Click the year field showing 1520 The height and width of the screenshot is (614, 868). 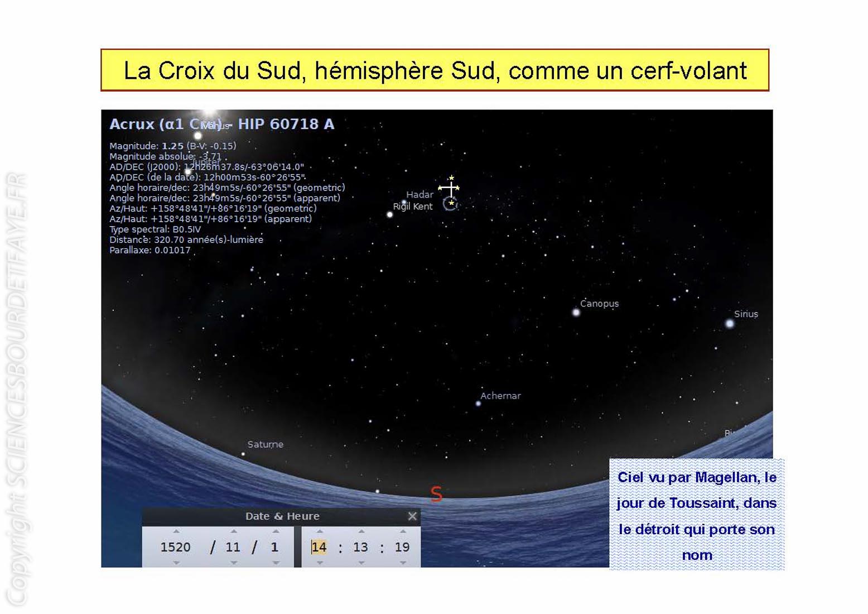(176, 547)
